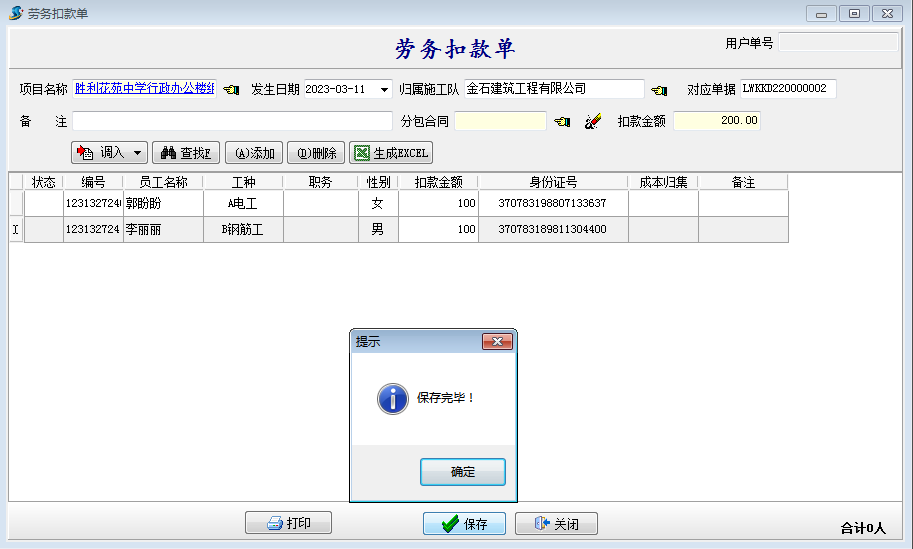Viewport: 913px width, 549px height.
Task: Click the lookup hand icon beside 分包合同
Action: coord(562,122)
